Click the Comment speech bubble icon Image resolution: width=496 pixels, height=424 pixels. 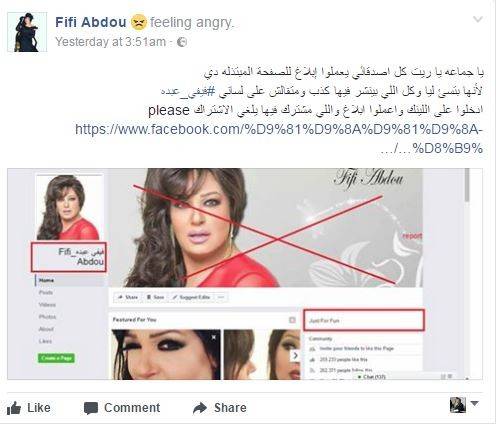[91, 408]
